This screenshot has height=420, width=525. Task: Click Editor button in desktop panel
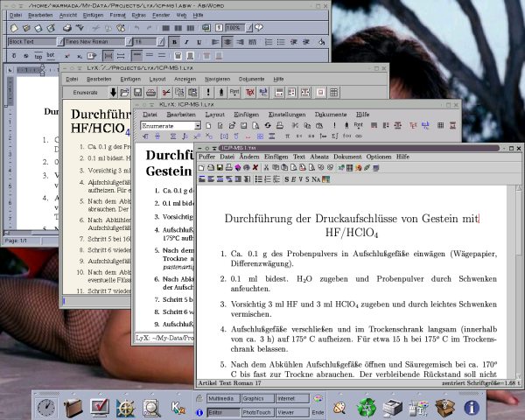tap(223, 413)
